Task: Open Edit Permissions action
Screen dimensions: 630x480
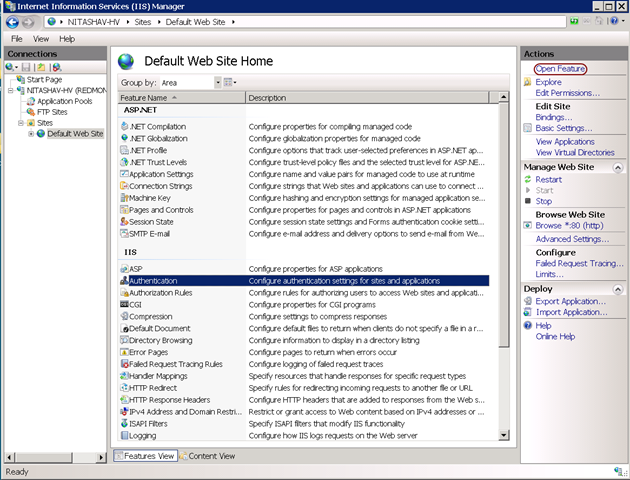Action: (x=567, y=93)
